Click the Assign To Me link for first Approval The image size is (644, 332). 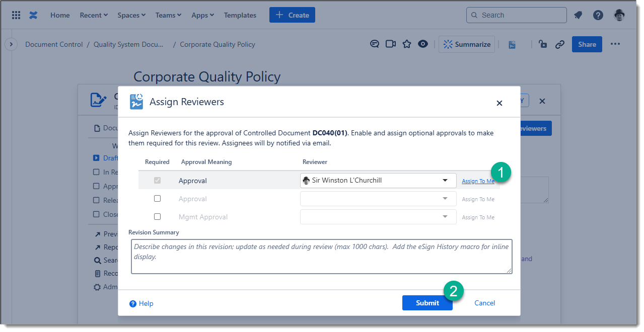click(478, 181)
